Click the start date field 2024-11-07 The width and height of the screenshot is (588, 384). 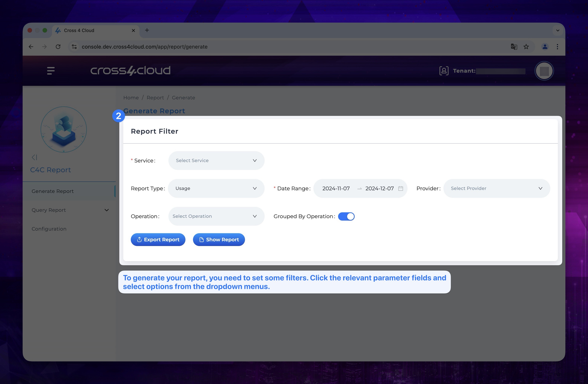tap(336, 188)
